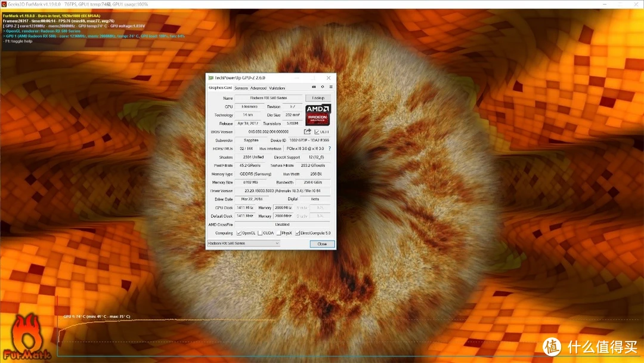Toggle the OpenCL checkbox
Screen dimensions: 644x363
coord(239,233)
